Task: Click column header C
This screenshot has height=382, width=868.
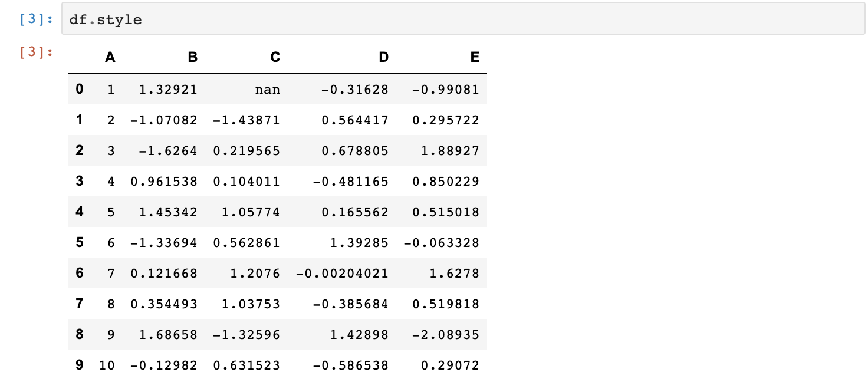Action: (275, 57)
